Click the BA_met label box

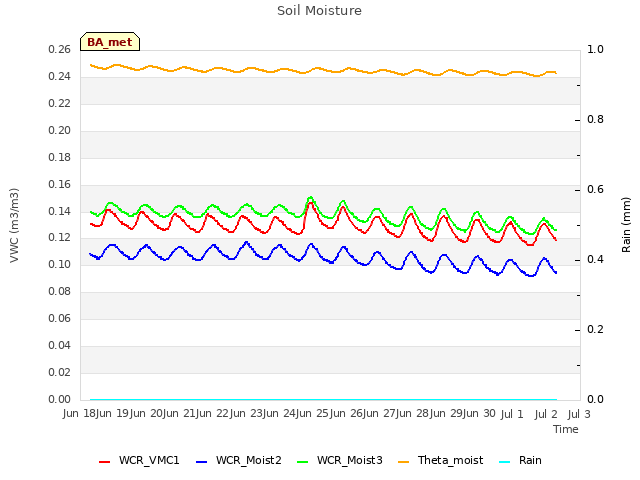coord(110,42)
